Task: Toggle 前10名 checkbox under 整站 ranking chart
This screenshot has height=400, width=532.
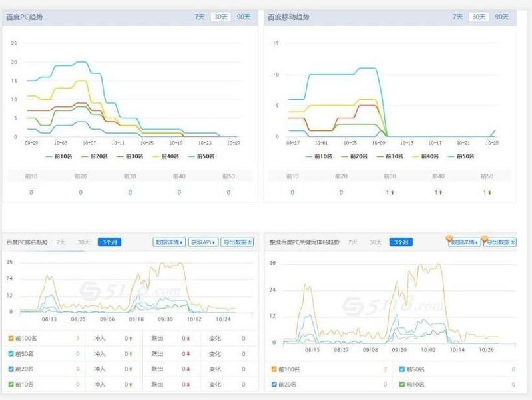Action: tap(402, 385)
